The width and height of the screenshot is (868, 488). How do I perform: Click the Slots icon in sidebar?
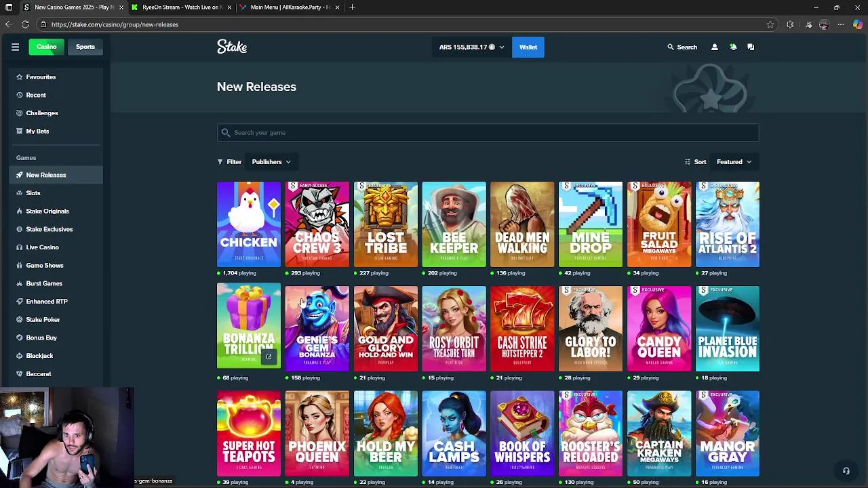click(x=20, y=193)
